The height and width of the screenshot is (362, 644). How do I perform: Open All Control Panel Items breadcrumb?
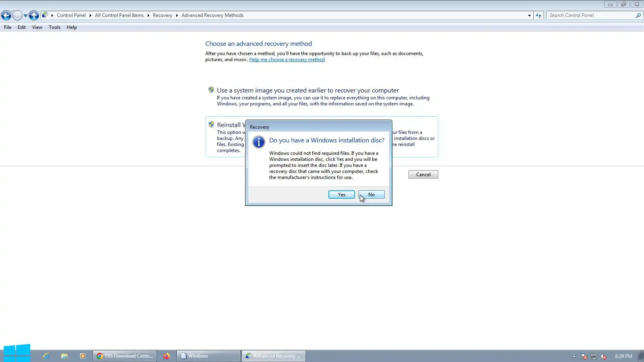pos(119,15)
